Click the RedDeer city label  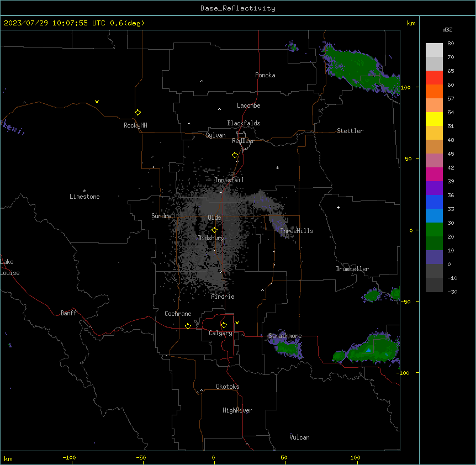[243, 141]
